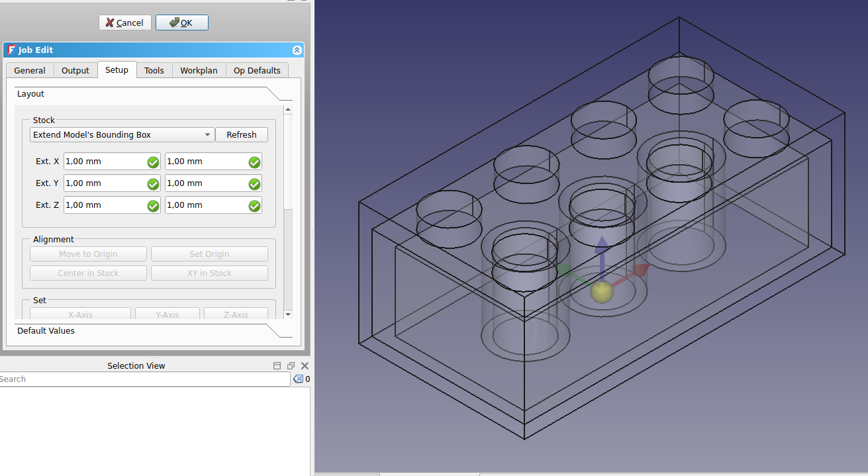Expand the Default Values section
Screen dimensions: 868x476
pyautogui.click(x=46, y=331)
